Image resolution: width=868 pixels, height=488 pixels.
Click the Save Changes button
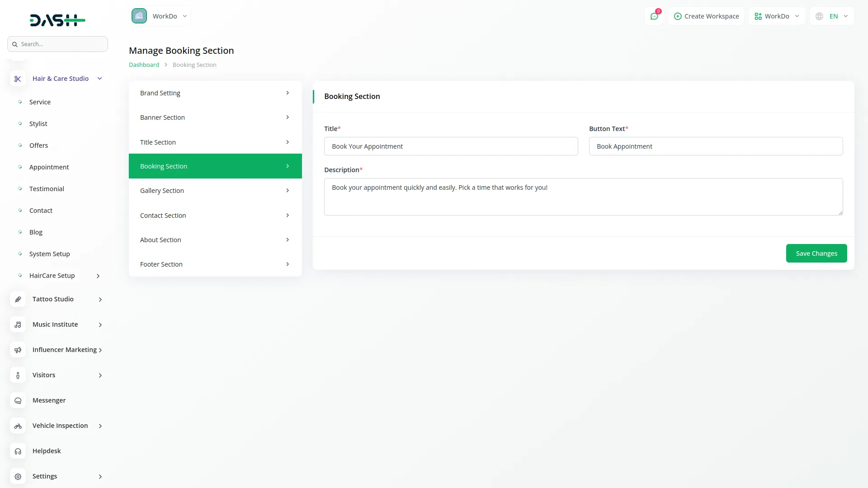pos(816,253)
